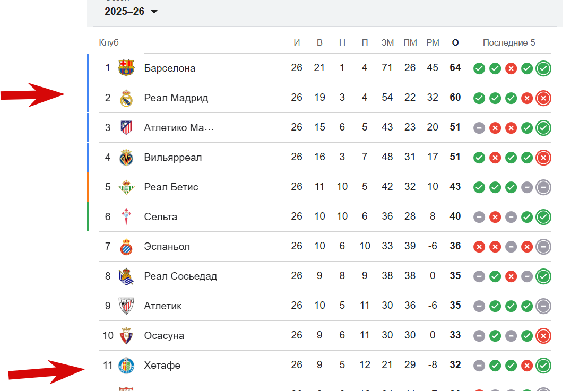Click the Real Sociedad crest icon
This screenshot has height=391, width=588.
tap(126, 276)
